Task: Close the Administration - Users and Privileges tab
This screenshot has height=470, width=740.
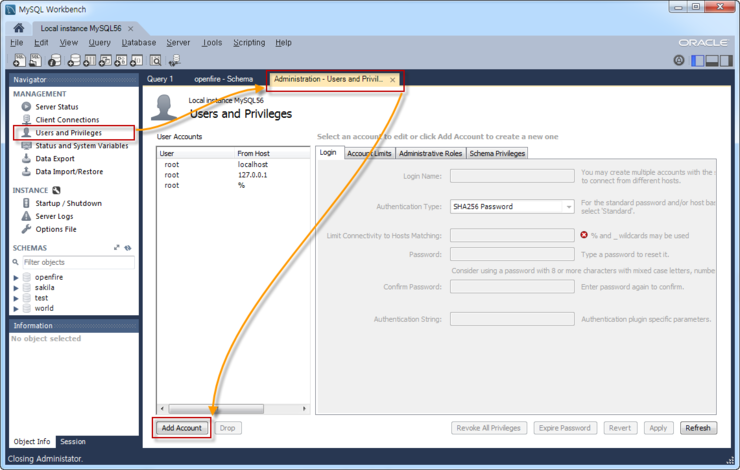Action: 393,80
